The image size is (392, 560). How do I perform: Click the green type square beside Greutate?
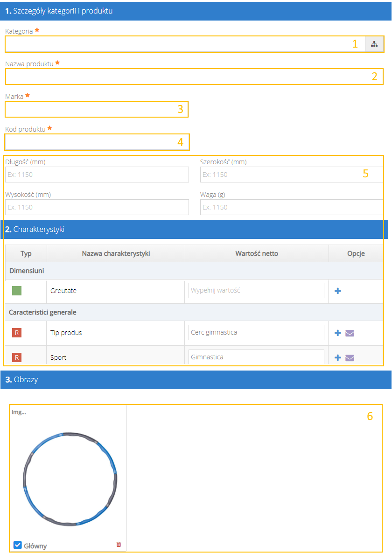click(17, 291)
